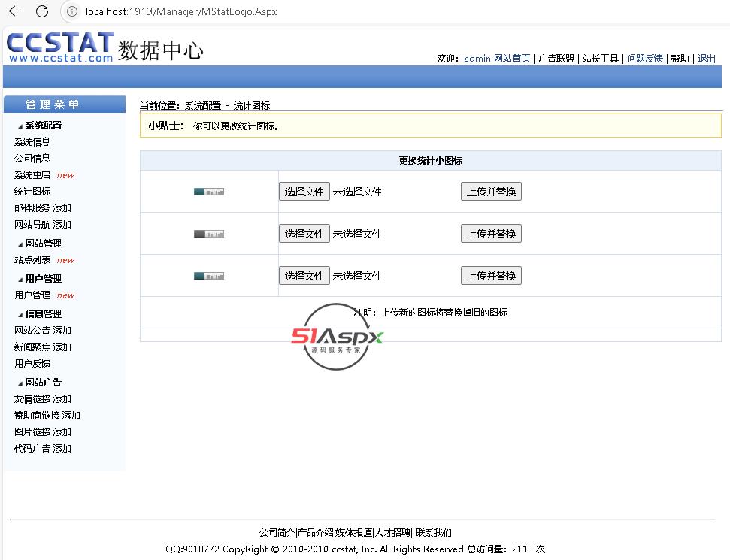Viewport: 730px width, 560px height.
Task: Choose file for the third icon row
Action: (x=304, y=276)
